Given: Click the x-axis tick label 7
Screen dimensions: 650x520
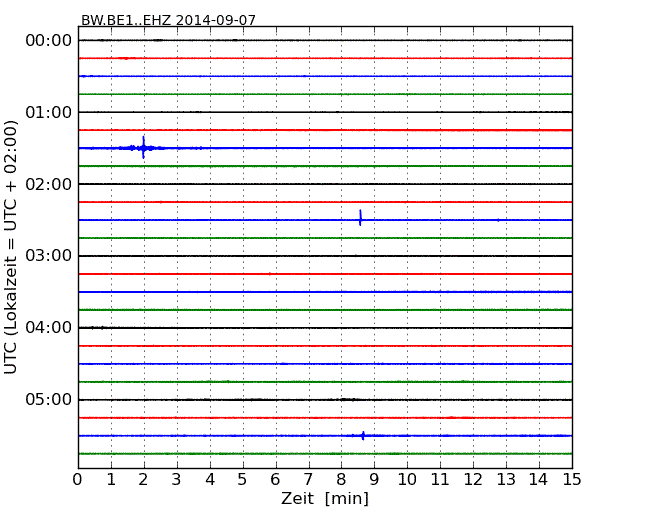Looking at the screenshot, I should (308, 480).
